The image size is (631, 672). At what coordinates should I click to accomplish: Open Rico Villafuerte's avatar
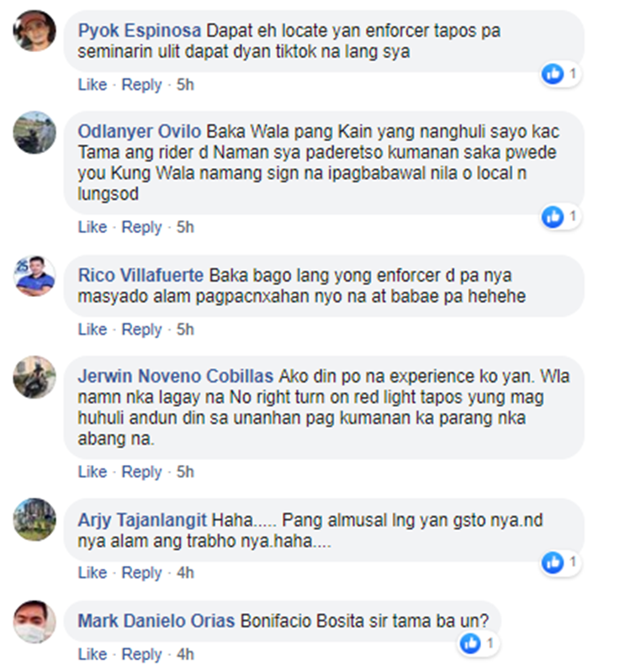34,276
